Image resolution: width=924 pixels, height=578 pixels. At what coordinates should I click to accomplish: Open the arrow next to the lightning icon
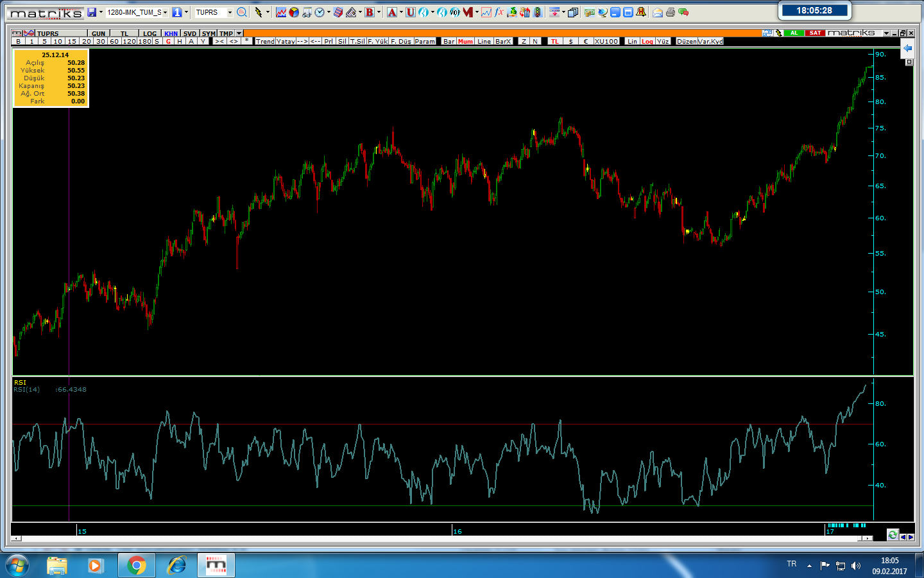tap(268, 12)
